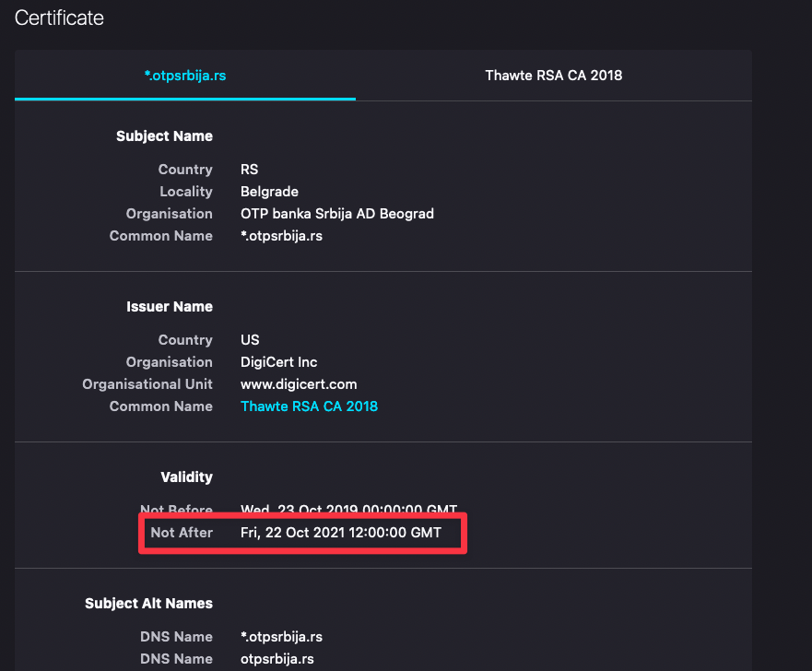Click the Not After label
The width and height of the screenshot is (812, 671).
[182, 533]
